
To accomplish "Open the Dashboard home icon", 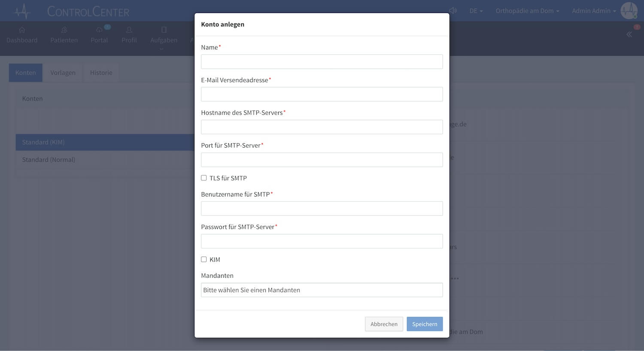I will click(22, 30).
